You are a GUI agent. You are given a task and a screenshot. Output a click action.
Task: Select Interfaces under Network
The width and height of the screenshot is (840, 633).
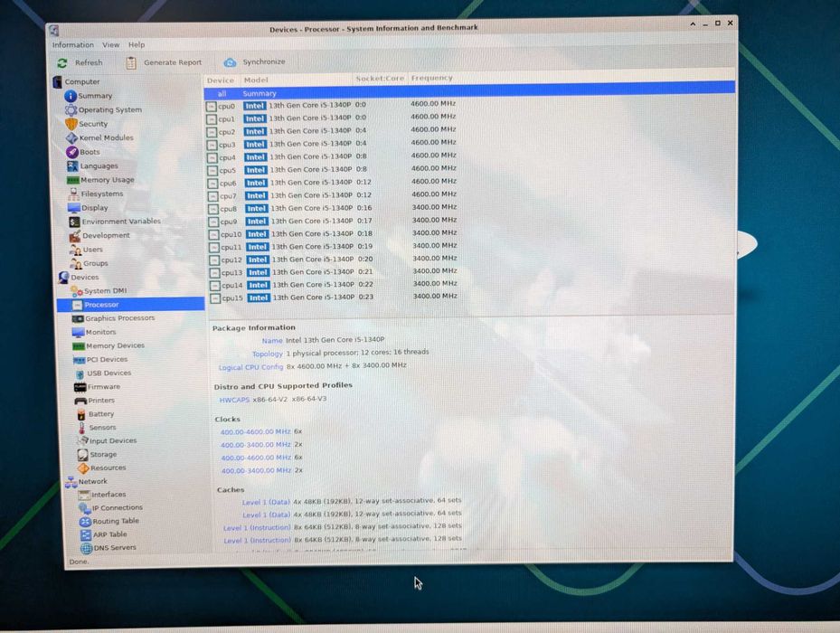pos(102,495)
